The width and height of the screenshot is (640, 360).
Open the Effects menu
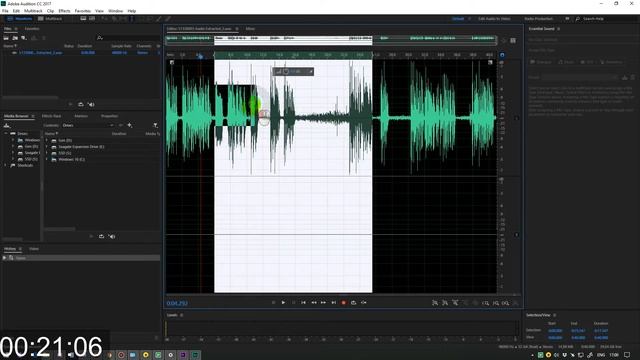[x=64, y=11]
